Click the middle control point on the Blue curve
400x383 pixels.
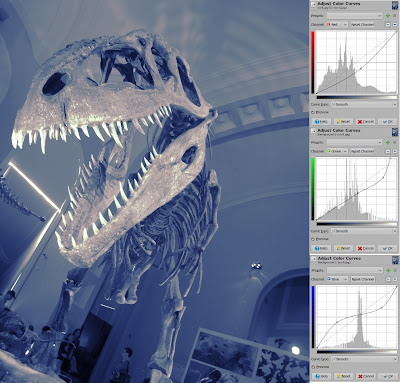(360, 315)
